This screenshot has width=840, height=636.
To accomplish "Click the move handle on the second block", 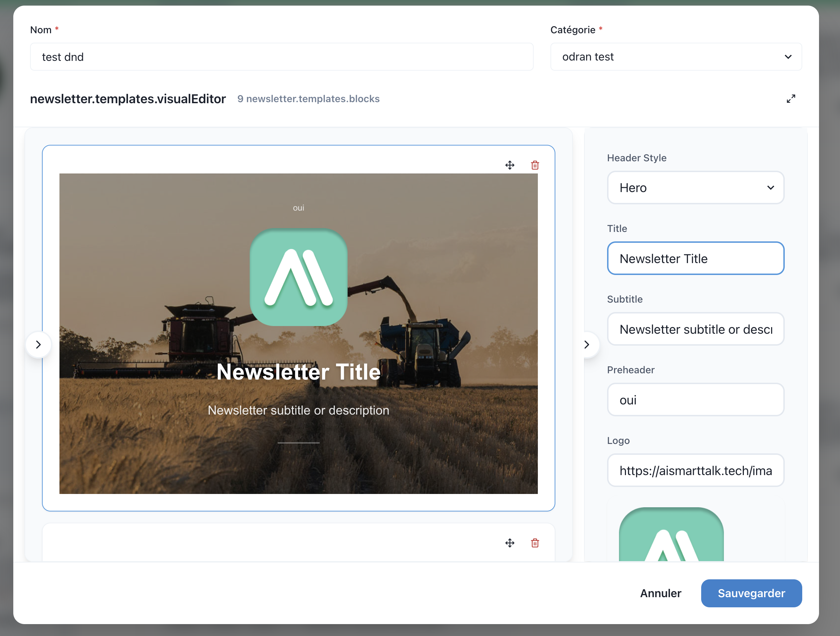I will pyautogui.click(x=510, y=543).
